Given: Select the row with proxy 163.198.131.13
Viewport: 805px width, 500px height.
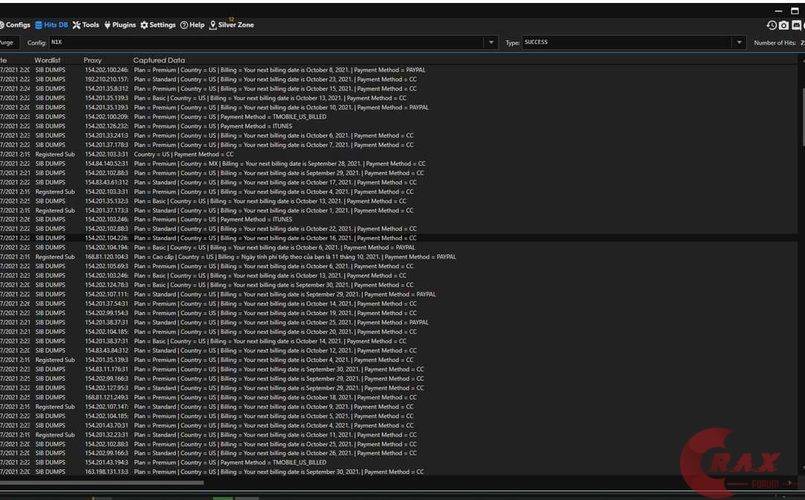Looking at the screenshot, I should point(398,472).
